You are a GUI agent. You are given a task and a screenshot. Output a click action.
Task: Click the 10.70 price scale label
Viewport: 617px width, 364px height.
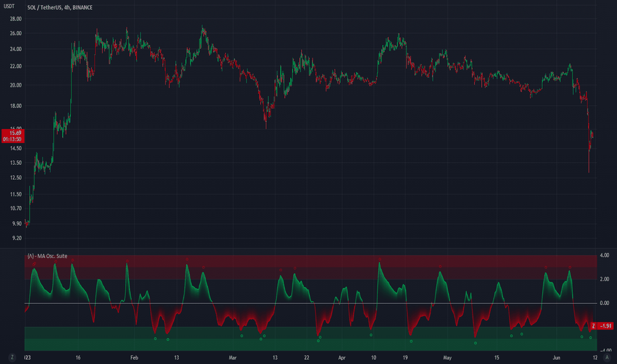[16, 208]
